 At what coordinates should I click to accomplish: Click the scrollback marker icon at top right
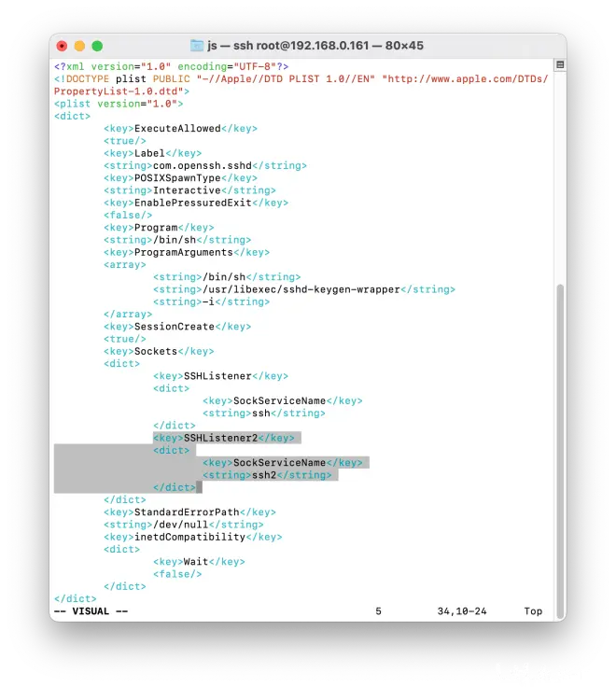click(x=559, y=64)
